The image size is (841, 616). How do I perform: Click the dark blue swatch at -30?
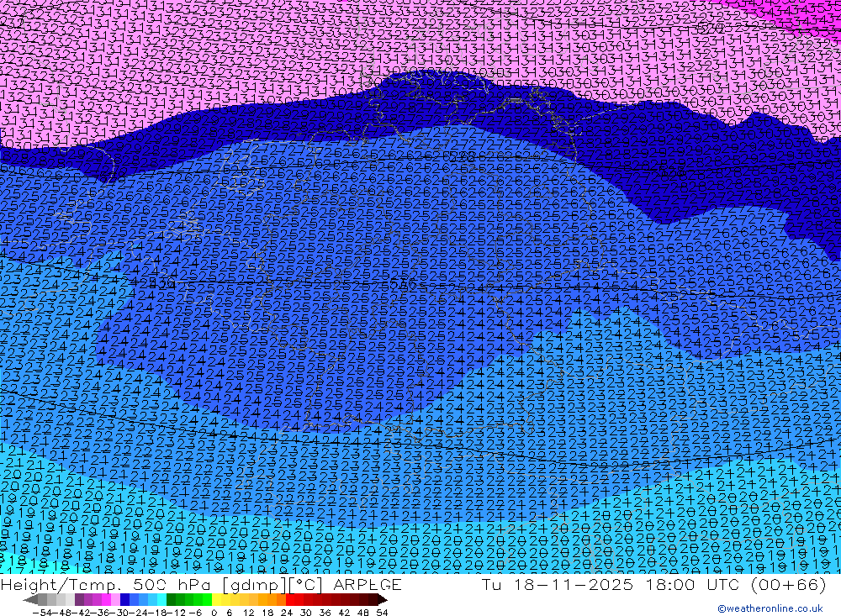pyautogui.click(x=124, y=599)
